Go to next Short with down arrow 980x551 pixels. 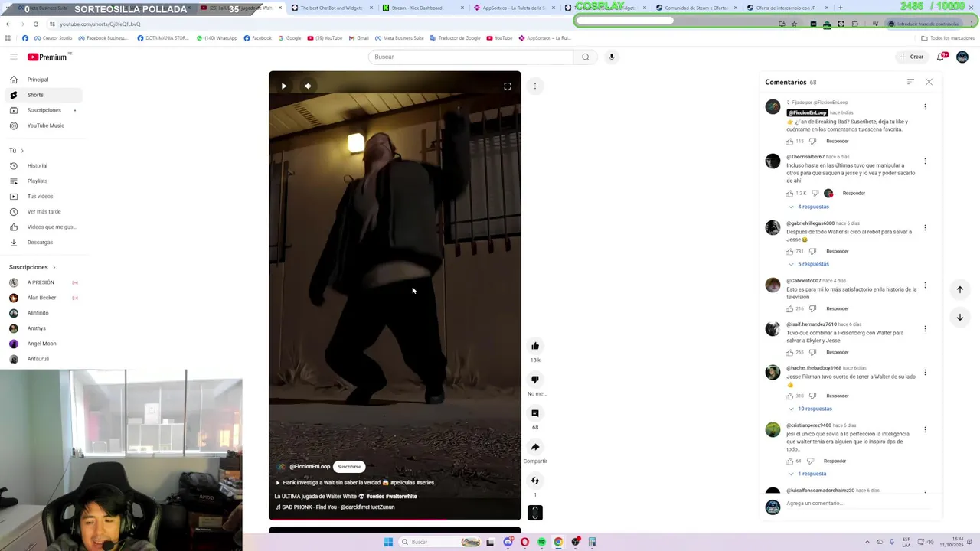(x=959, y=317)
